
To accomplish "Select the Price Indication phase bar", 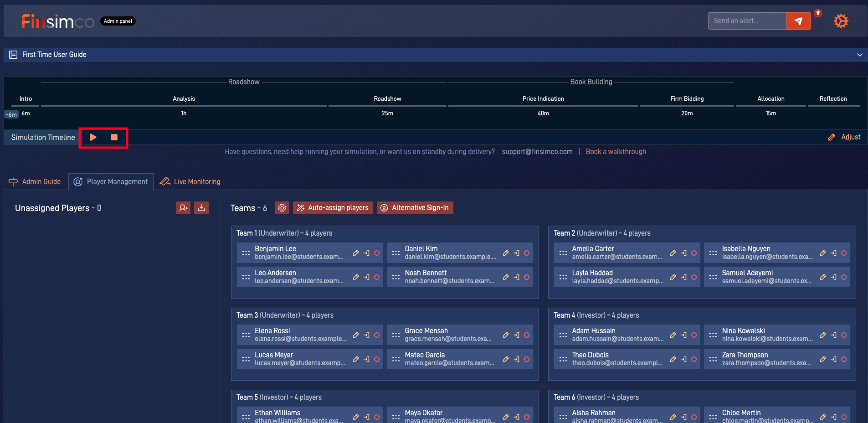I will point(543,106).
